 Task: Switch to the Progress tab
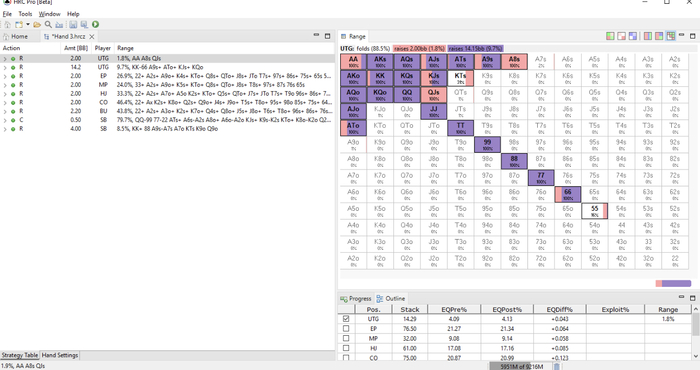click(356, 299)
